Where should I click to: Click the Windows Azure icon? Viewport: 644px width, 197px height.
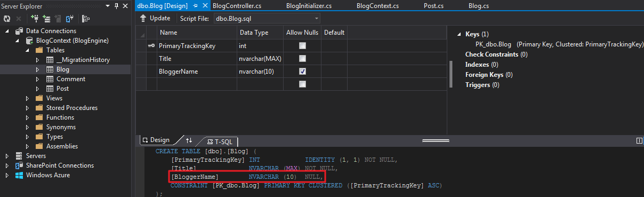tap(19, 175)
